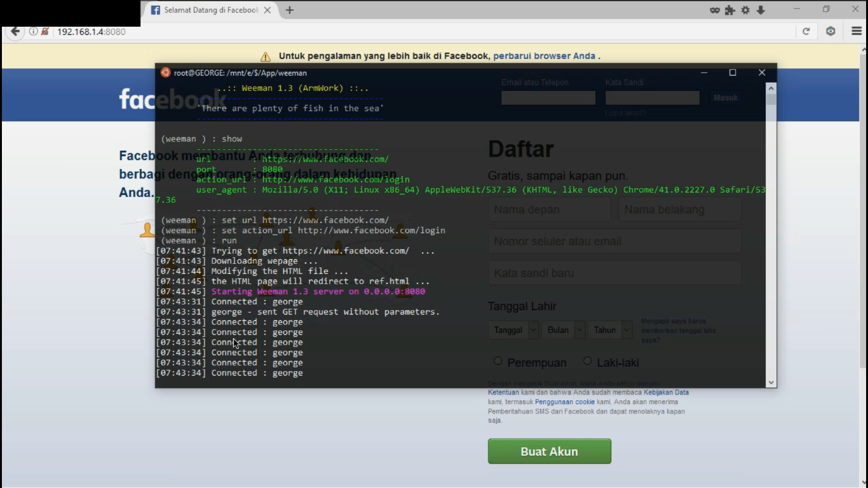Click the Masuk login button
868x488 pixels.
(726, 98)
